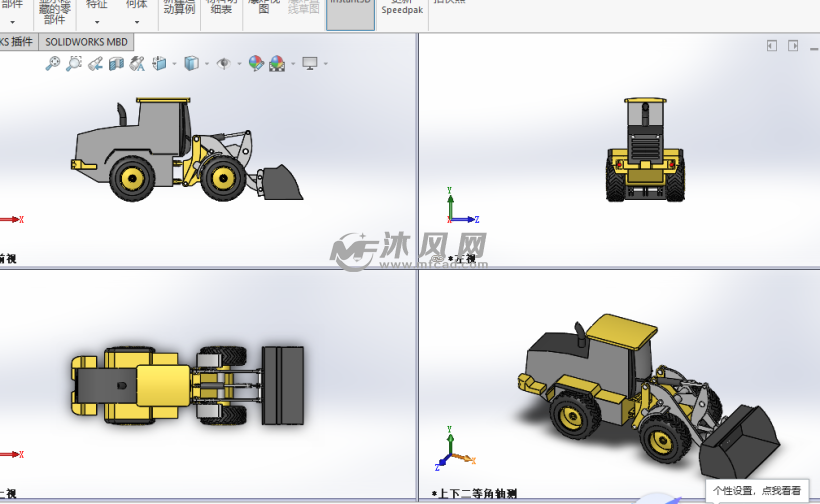Image resolution: width=820 pixels, height=504 pixels.
Task: Activate the Section View tool
Action: coord(116,63)
